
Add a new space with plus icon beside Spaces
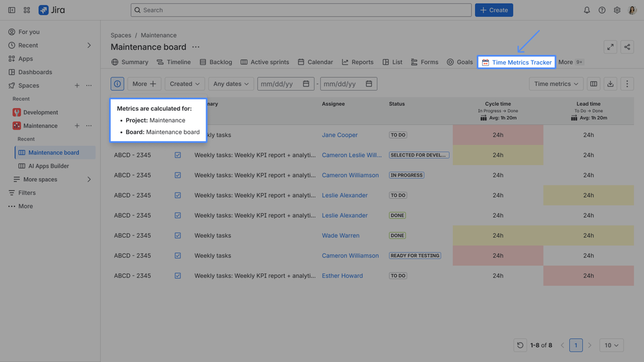point(77,86)
